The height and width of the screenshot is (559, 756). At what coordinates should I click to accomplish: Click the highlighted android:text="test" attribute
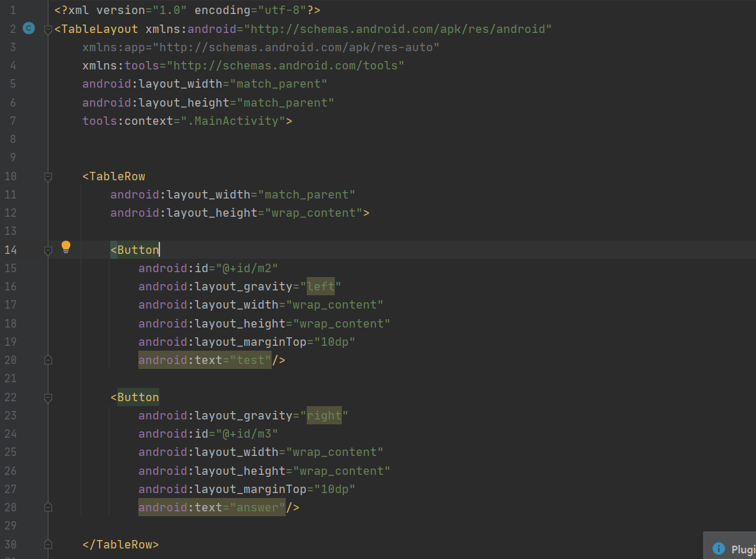pos(205,360)
